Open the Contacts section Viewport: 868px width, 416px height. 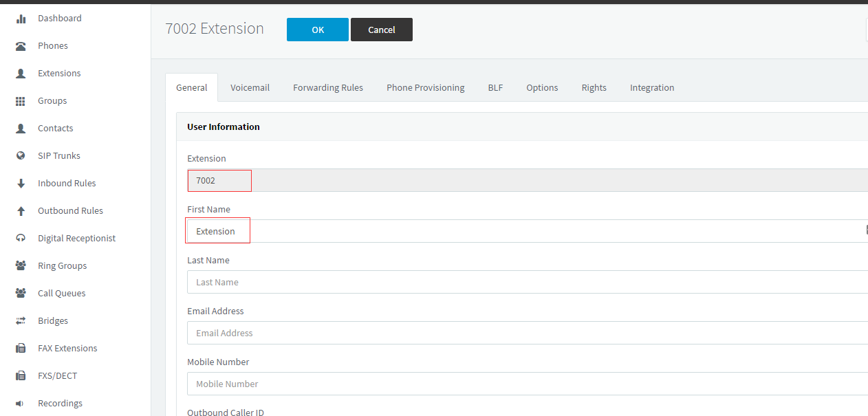click(56, 129)
